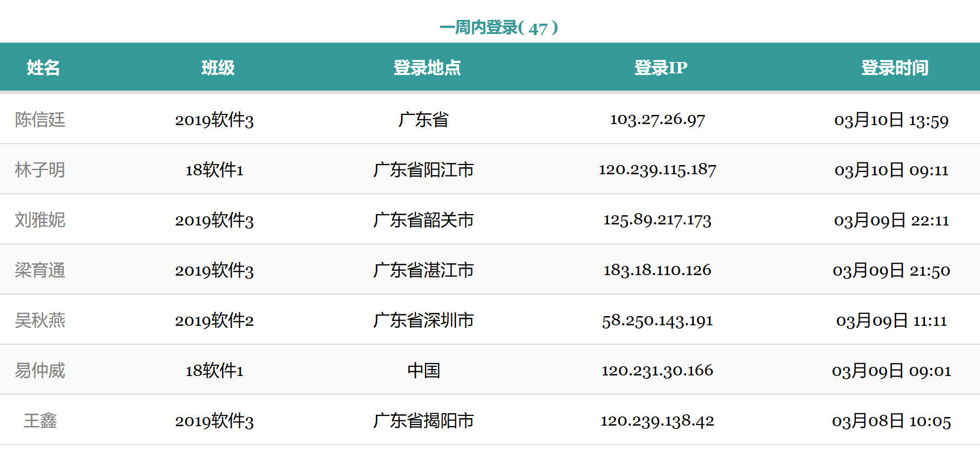Click IP address 120.239.138.42

658,421
